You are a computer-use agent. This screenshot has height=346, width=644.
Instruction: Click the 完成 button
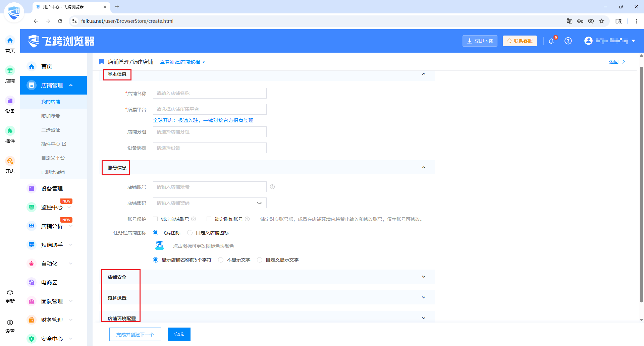[x=179, y=334]
